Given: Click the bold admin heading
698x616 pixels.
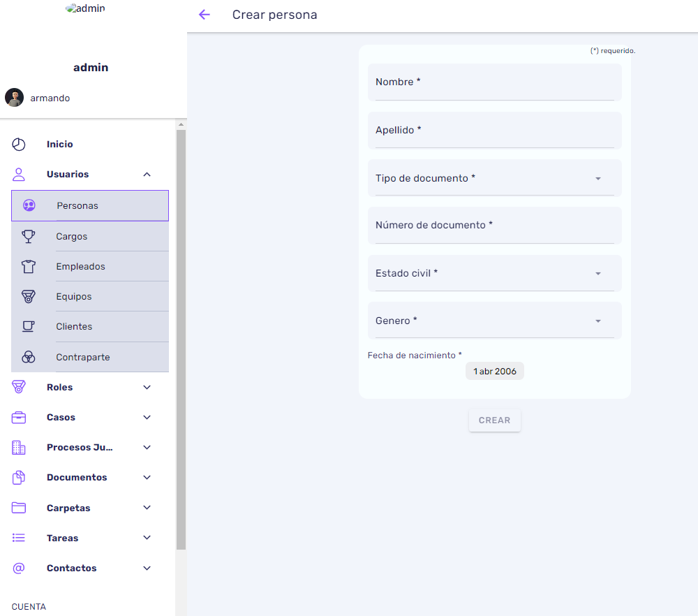Looking at the screenshot, I should [91, 67].
